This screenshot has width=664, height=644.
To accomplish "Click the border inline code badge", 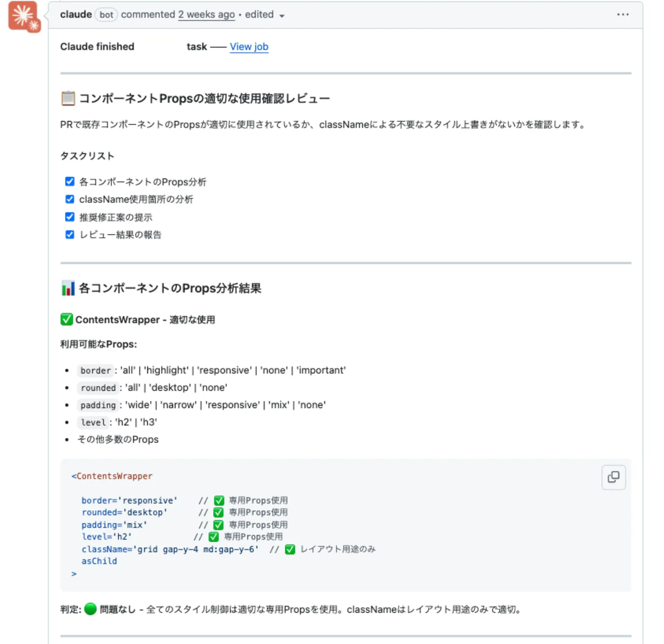I will click(x=95, y=371).
